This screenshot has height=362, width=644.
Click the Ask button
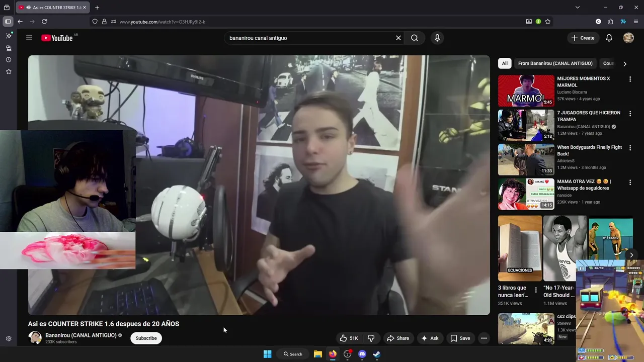pyautogui.click(x=430, y=338)
